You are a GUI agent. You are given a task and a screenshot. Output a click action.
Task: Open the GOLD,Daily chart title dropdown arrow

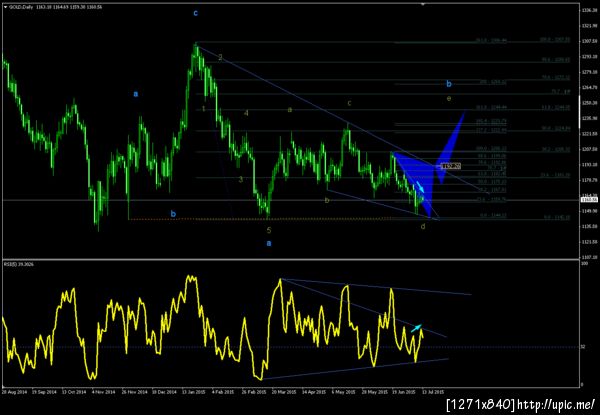3,7
